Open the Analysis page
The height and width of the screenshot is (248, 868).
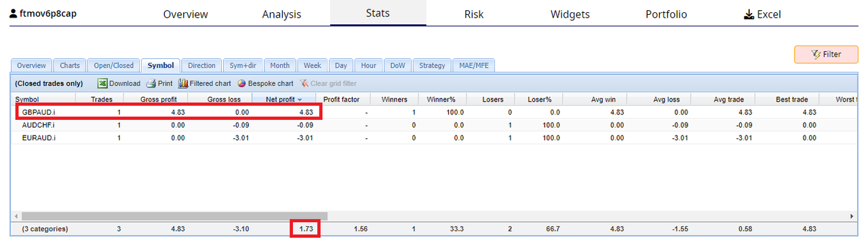(281, 14)
